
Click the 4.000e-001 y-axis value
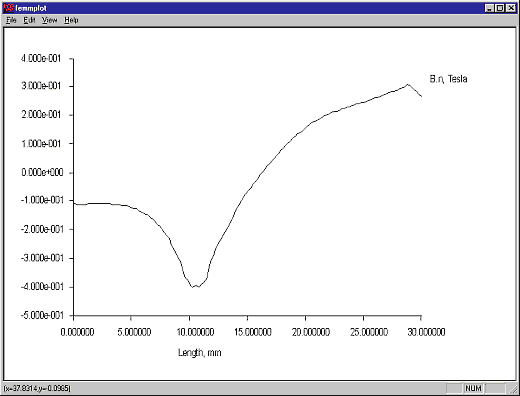tap(41, 59)
